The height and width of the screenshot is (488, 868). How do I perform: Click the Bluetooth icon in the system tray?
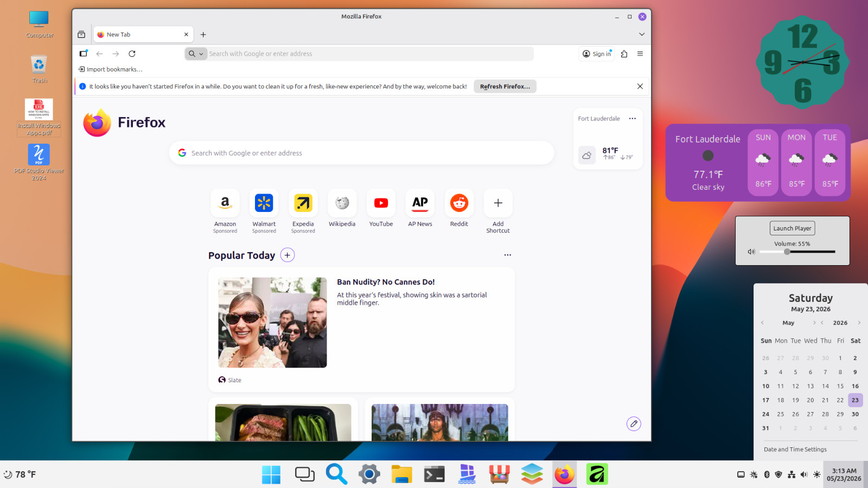tap(767, 474)
